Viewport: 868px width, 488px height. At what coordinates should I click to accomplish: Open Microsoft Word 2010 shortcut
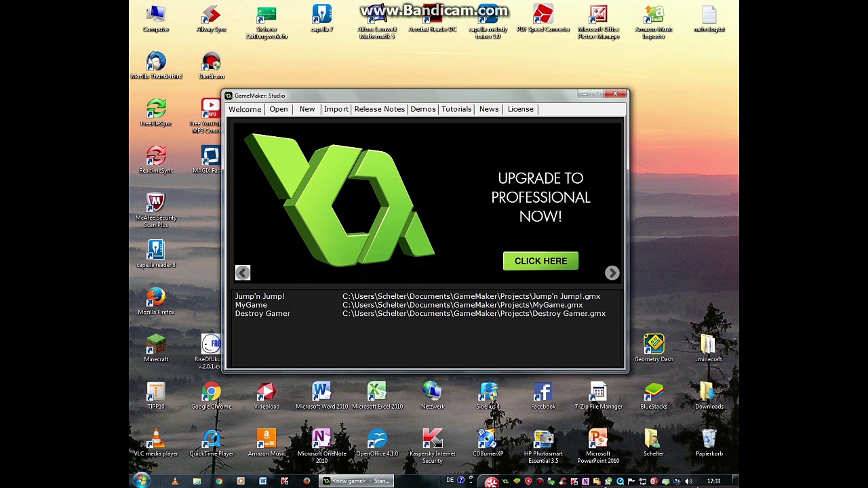pos(321,393)
